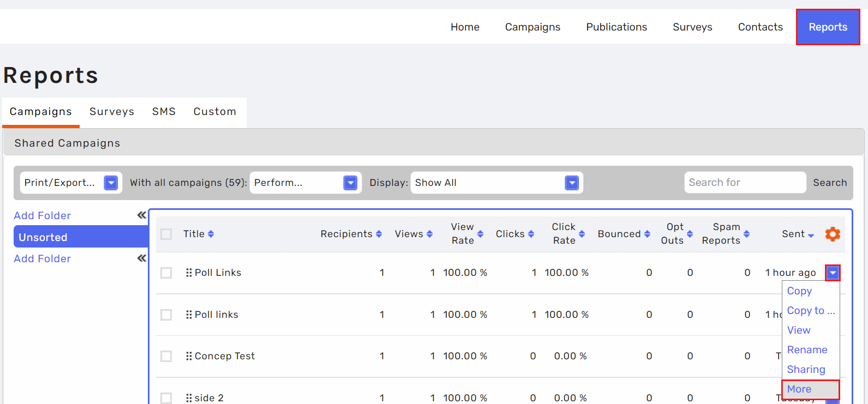Sort by Views column arrows

(429, 234)
